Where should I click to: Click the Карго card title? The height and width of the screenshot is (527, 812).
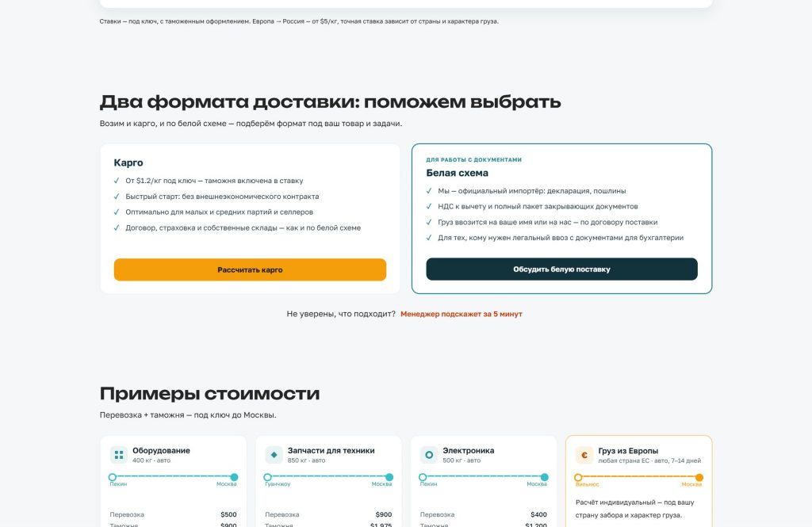click(x=128, y=162)
